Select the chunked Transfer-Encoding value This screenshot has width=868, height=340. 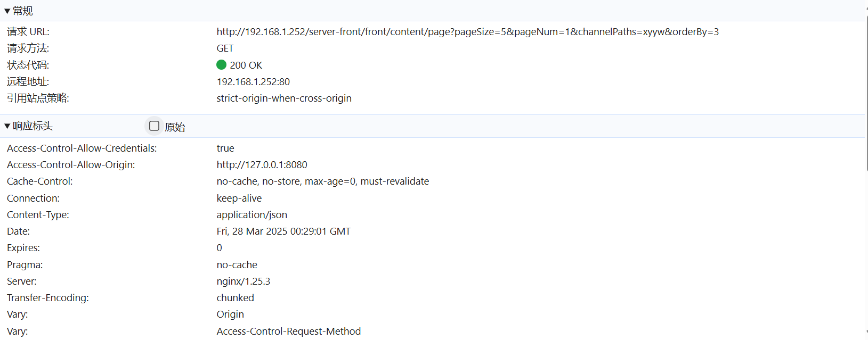[235, 298]
